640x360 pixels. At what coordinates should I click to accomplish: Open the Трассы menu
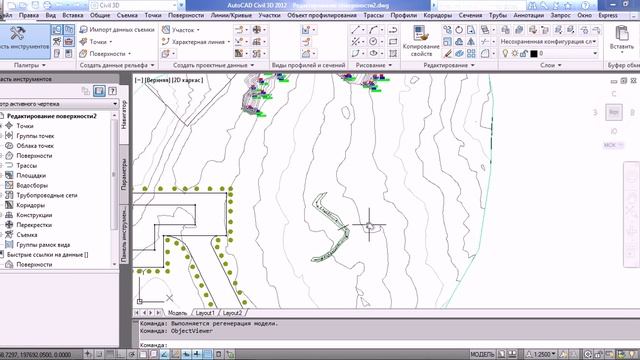tap(373, 15)
